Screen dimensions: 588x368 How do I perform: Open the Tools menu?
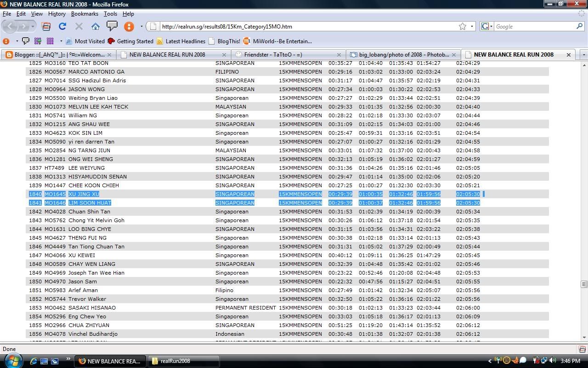pos(110,14)
